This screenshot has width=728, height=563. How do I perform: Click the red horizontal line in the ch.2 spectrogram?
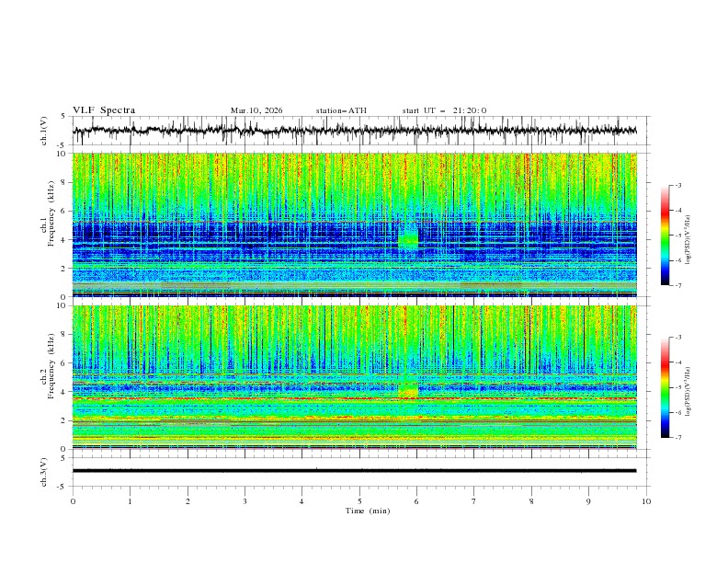tap(354, 398)
